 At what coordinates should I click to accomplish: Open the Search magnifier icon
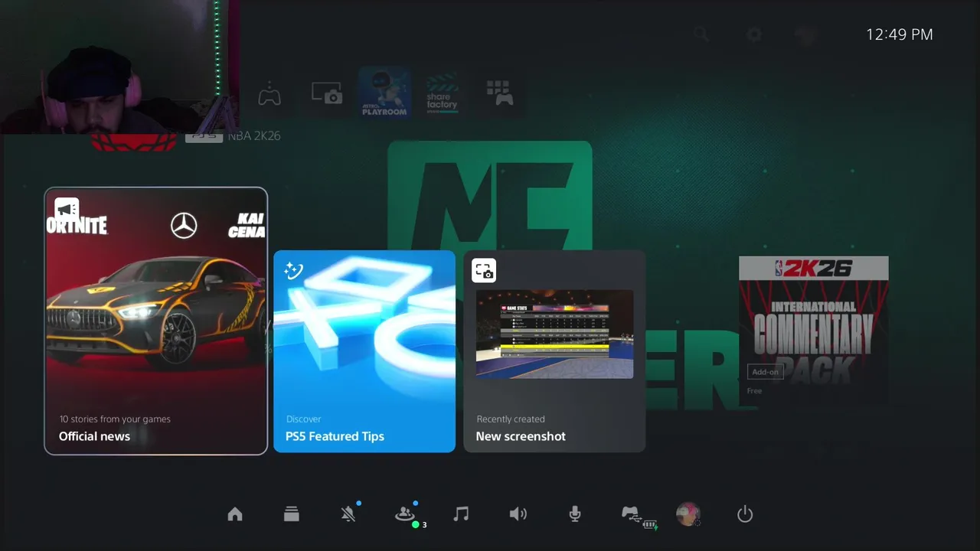701,34
